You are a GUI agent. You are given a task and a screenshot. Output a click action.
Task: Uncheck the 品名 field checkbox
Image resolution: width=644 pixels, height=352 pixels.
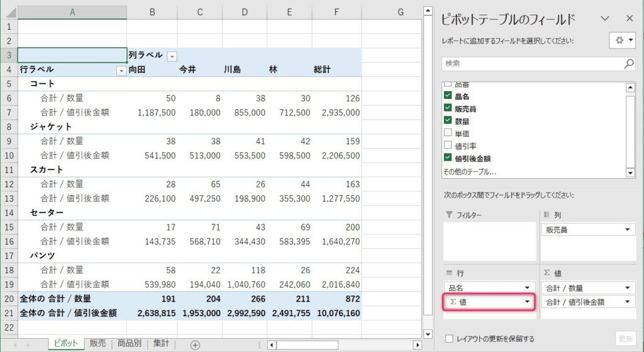point(448,96)
